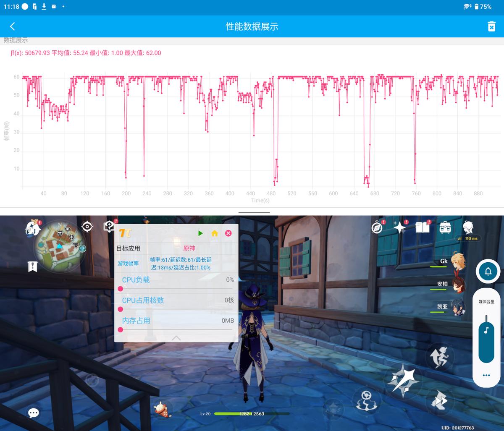Expand more options via three-dot button

click(x=486, y=375)
